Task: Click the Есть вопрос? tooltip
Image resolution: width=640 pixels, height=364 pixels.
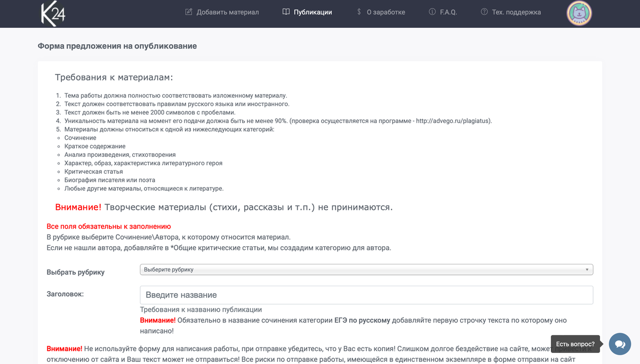Action: [x=575, y=344]
